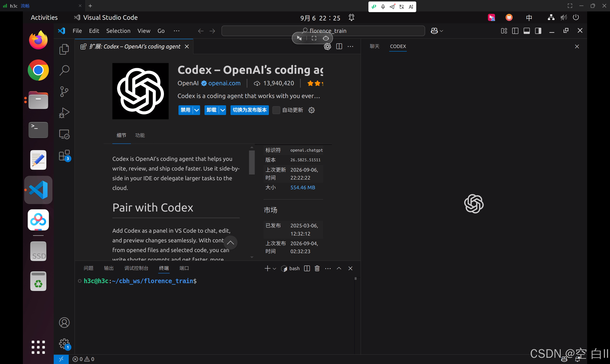Mute or unmute system volume icon
The height and width of the screenshot is (364, 610).
[563, 17]
